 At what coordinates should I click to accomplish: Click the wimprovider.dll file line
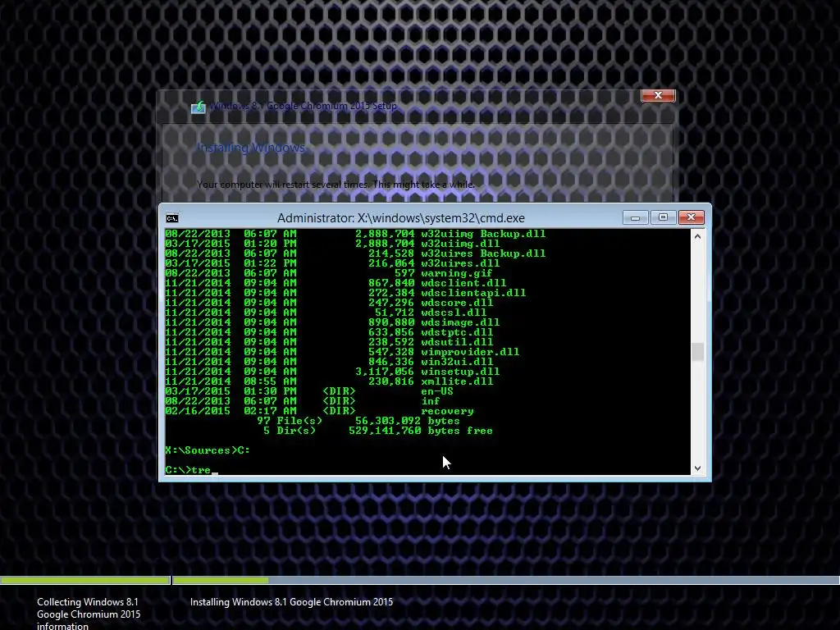tap(342, 352)
